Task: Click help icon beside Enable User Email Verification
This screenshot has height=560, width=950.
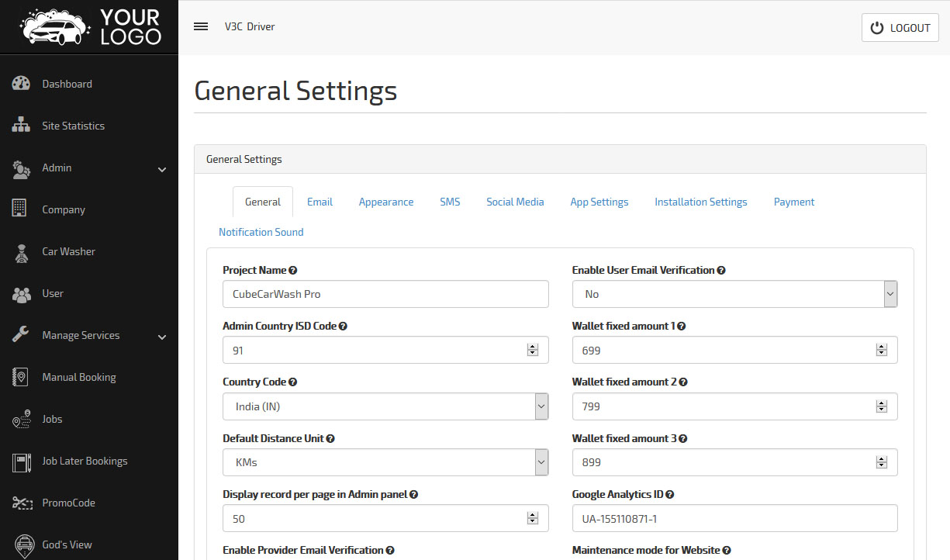Action: pos(721,271)
